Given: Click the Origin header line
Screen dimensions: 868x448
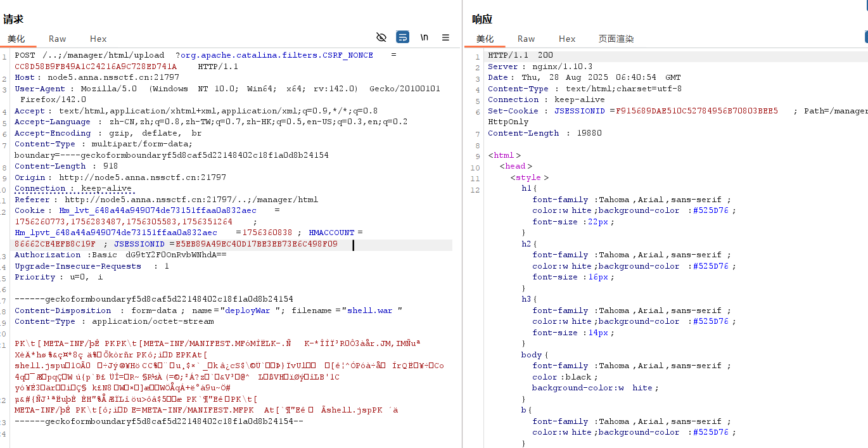Looking at the screenshot, I should coord(120,177).
